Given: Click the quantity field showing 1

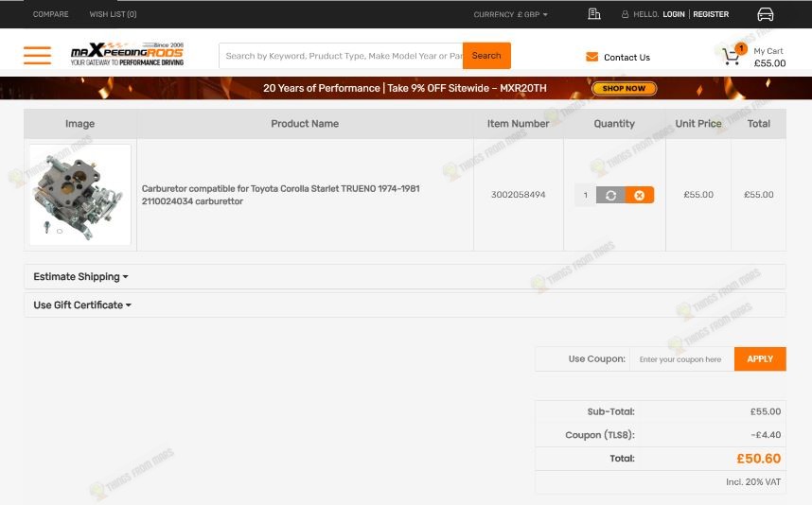Looking at the screenshot, I should [585, 195].
